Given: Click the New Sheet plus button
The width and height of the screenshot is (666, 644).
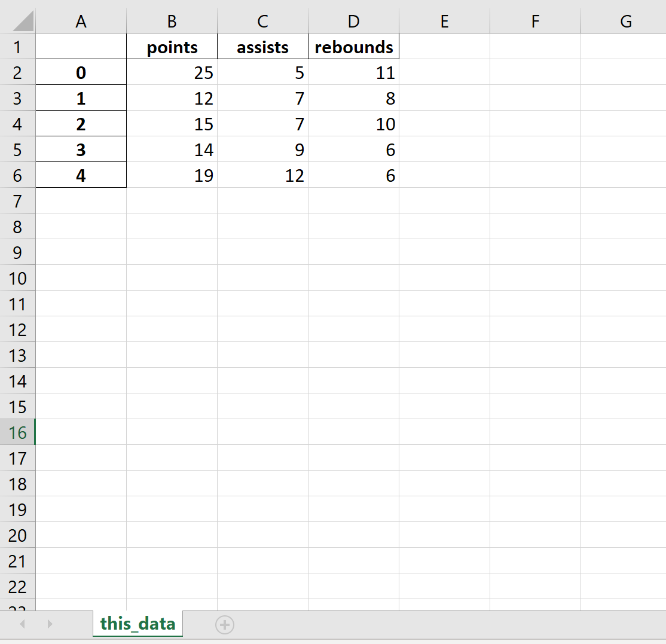Looking at the screenshot, I should 224,624.
